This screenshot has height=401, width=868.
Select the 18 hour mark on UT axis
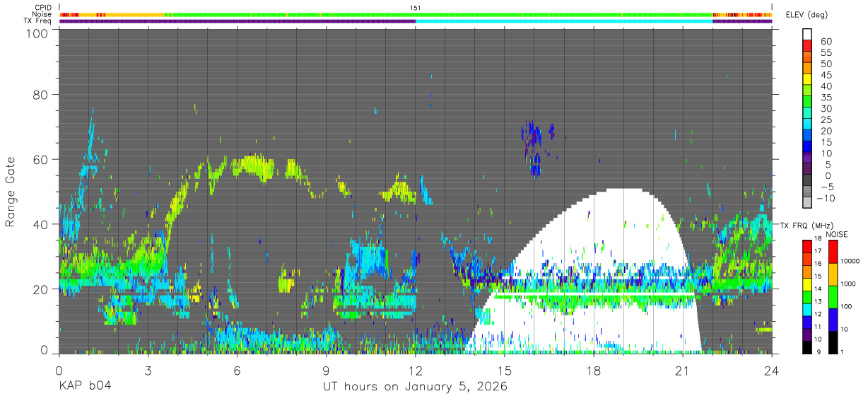coord(593,370)
